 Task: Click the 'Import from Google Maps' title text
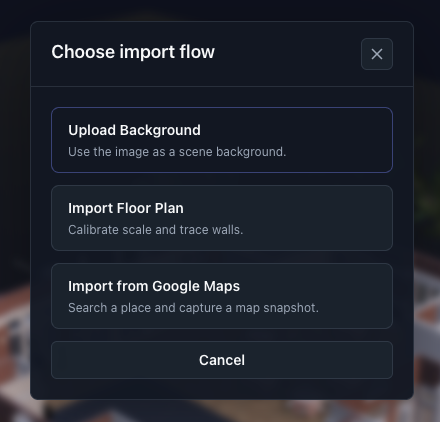click(154, 286)
